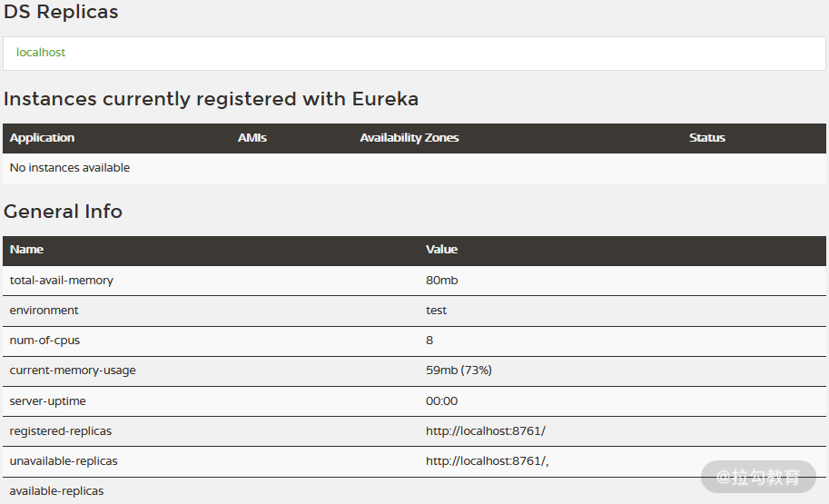Select the AMIs column header

252,138
